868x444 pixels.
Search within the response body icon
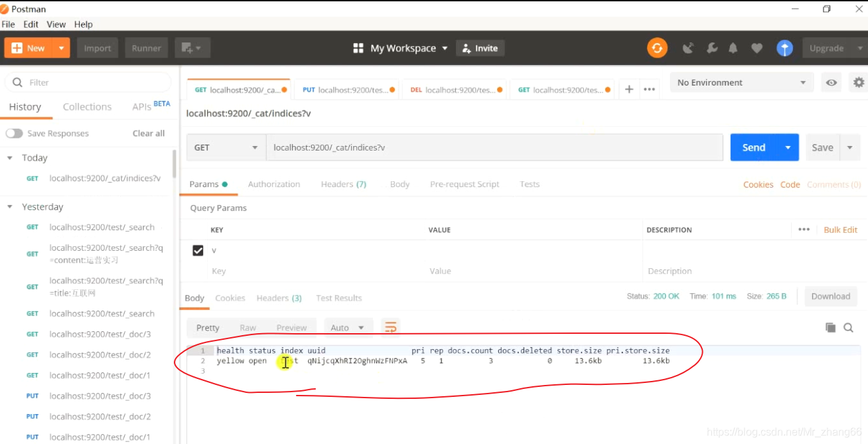tap(848, 327)
